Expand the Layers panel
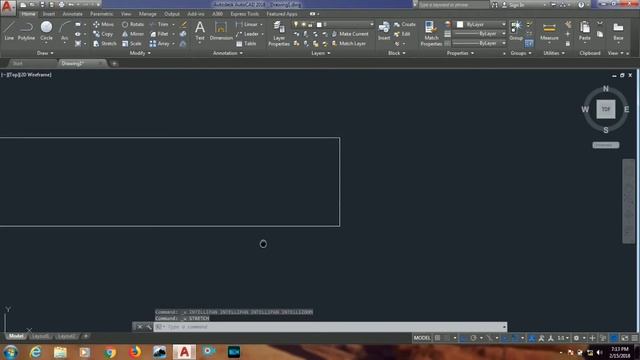Screen dimensions: 640x360 pyautogui.click(x=321, y=53)
